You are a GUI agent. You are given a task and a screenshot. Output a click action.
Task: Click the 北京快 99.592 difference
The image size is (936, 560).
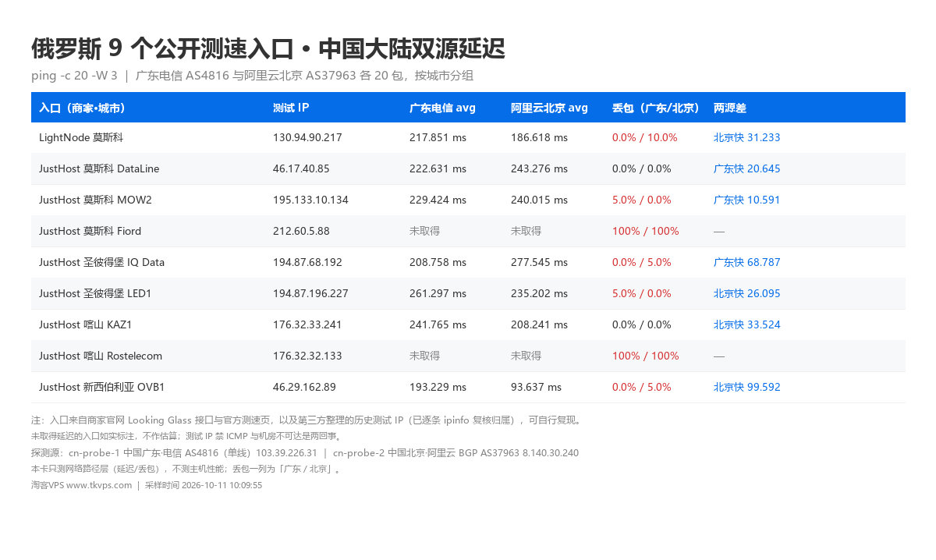tap(746, 387)
